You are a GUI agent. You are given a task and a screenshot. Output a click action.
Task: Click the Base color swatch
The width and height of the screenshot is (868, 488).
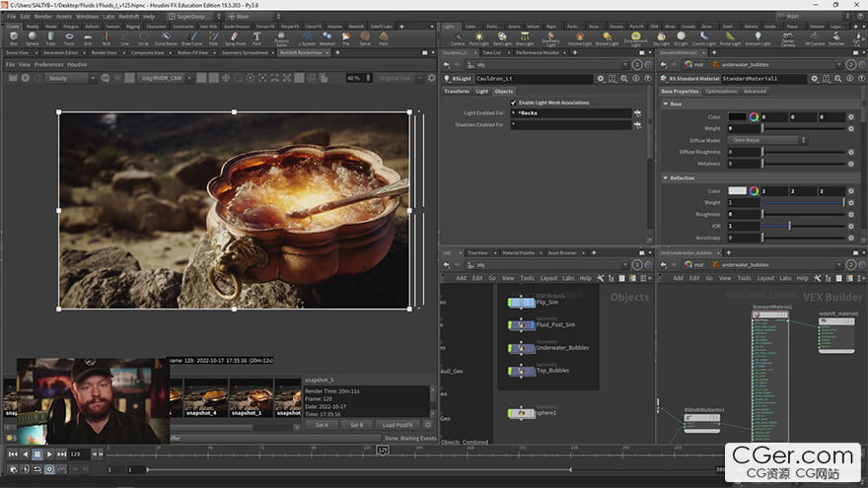coord(737,116)
